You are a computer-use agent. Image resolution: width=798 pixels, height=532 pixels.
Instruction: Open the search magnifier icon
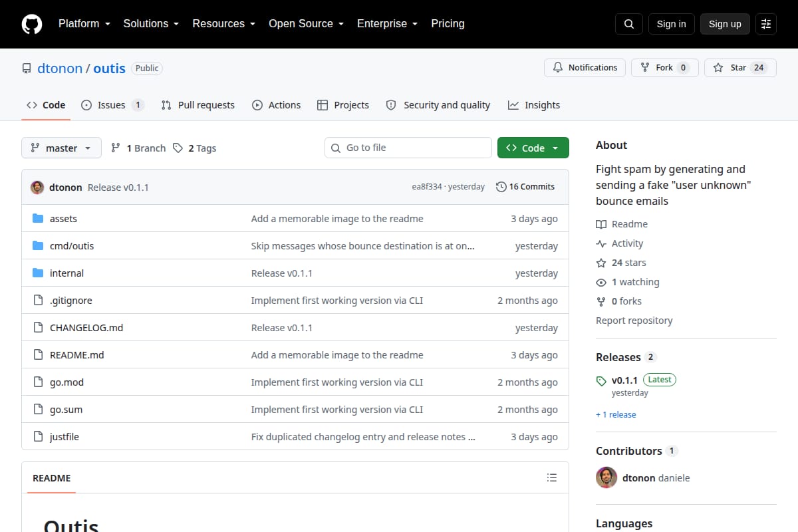click(x=629, y=24)
